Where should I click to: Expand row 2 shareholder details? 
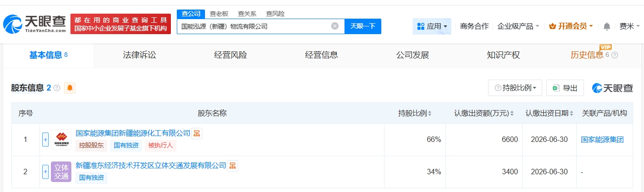coord(45,172)
